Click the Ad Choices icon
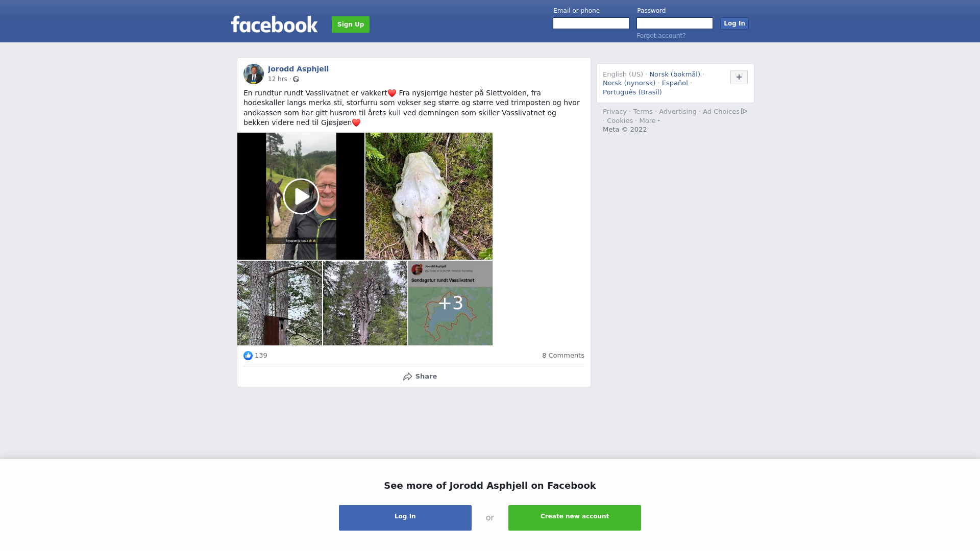Image resolution: width=980 pixels, height=551 pixels. tap(744, 111)
